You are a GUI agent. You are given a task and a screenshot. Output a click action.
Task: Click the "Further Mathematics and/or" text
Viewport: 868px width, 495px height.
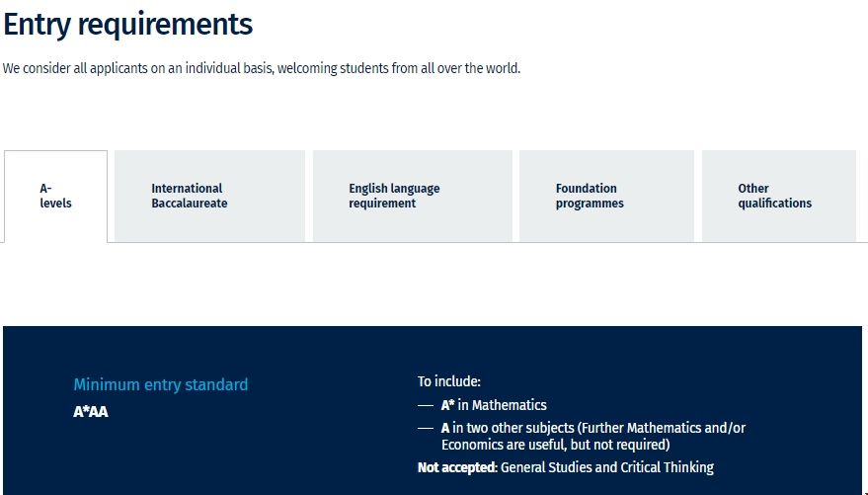point(664,428)
